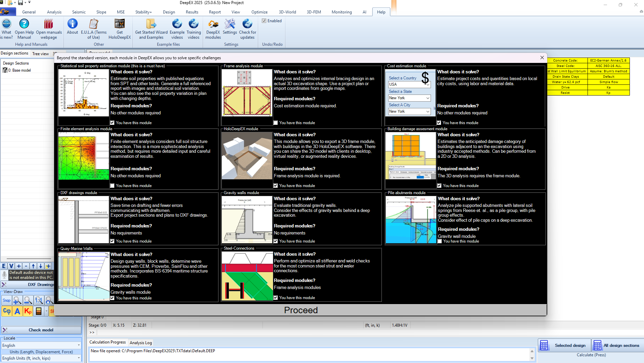Expand quick access toolbar customize arrow
This screenshot has height=363, width=644.
pos(30,3)
